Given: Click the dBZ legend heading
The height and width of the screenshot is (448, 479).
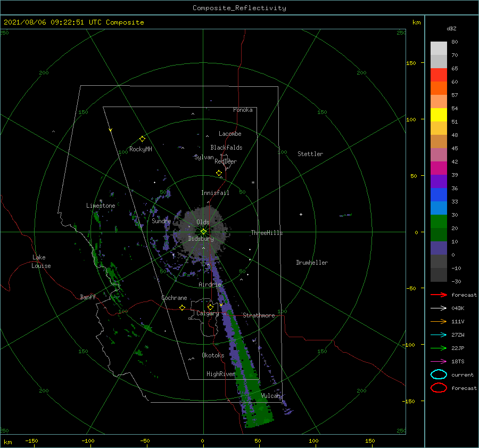Looking at the screenshot, I should pyautogui.click(x=451, y=28).
